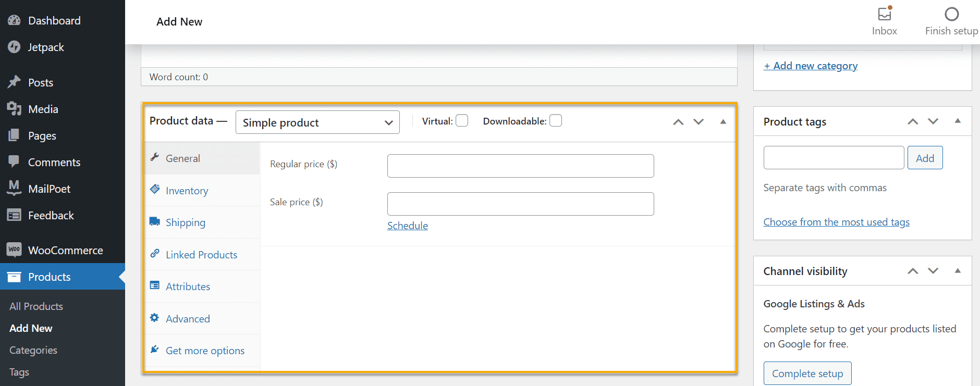Click the General wrench icon
The width and height of the screenshot is (980, 386).
point(155,157)
